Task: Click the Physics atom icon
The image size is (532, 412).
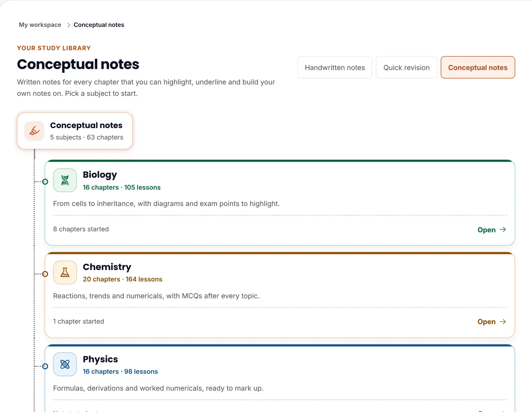Action: [65, 364]
